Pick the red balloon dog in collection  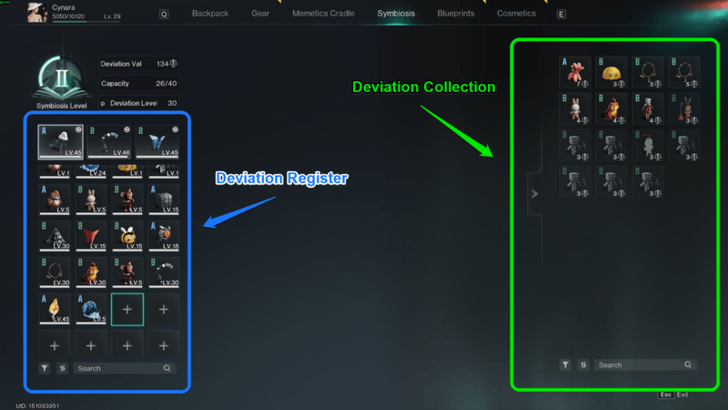click(575, 72)
